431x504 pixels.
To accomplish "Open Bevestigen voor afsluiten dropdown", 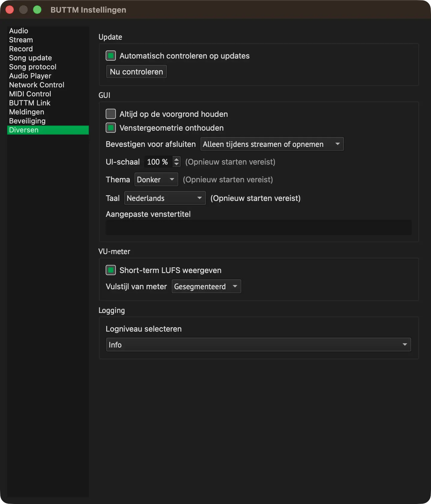I will pyautogui.click(x=272, y=144).
